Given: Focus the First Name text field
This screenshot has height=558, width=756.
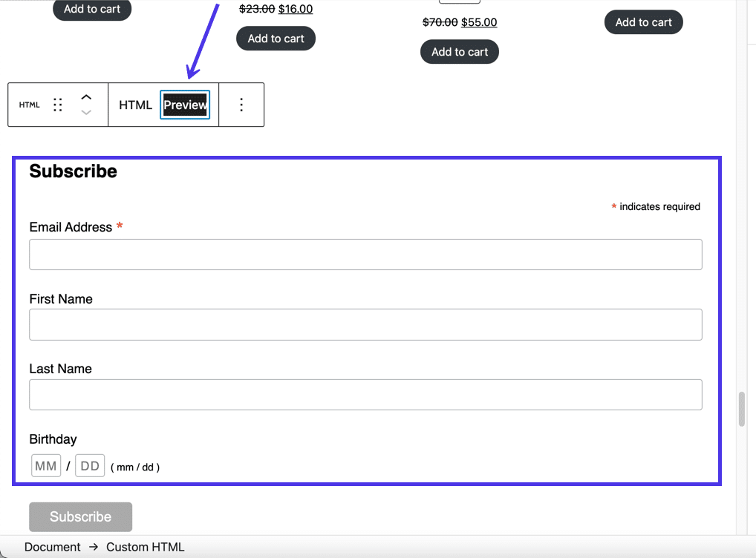Looking at the screenshot, I should click(x=365, y=325).
